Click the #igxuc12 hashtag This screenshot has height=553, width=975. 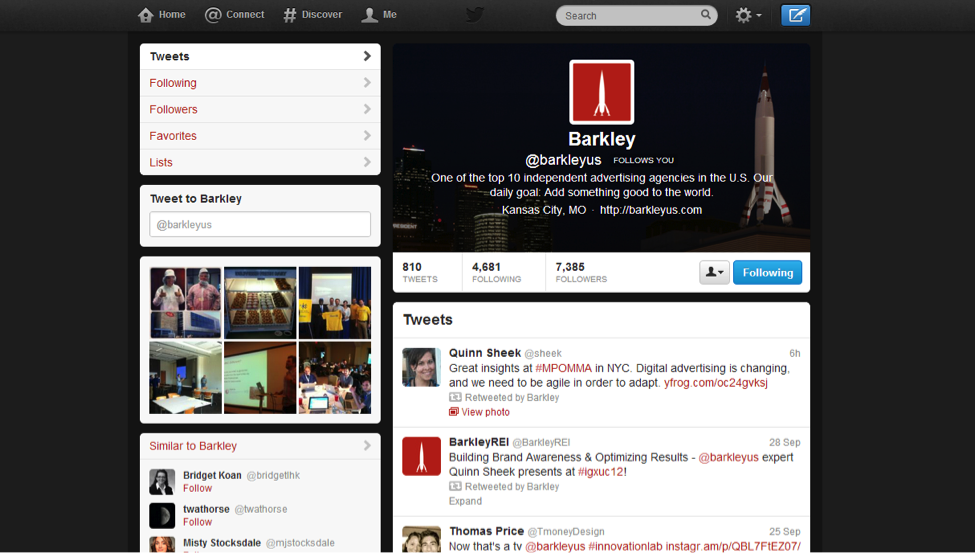click(600, 472)
